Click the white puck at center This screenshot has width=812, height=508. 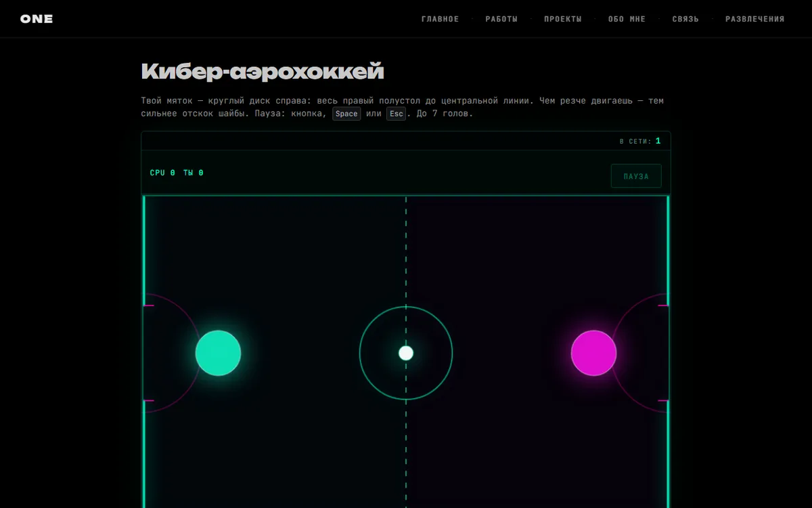(x=406, y=353)
